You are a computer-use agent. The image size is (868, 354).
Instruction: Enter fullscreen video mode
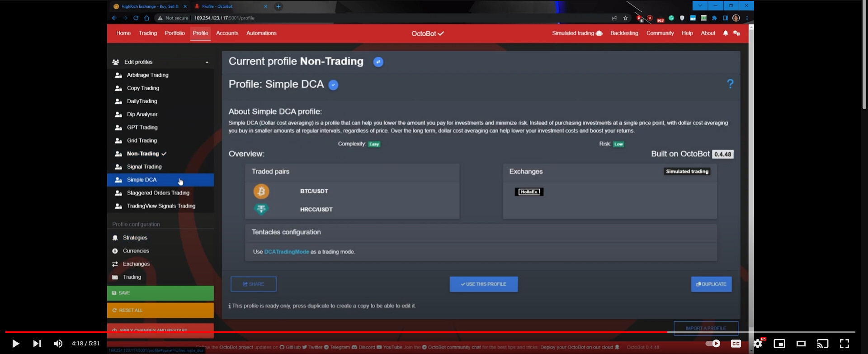point(844,344)
